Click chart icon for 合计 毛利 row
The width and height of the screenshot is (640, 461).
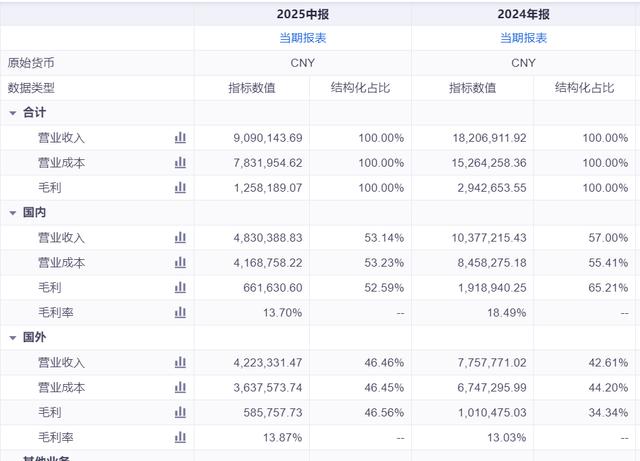(180, 187)
